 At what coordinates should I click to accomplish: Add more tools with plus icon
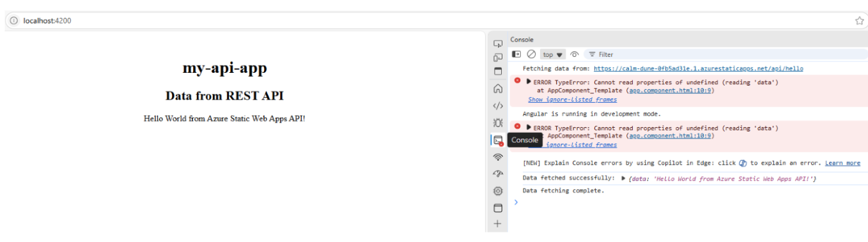coord(498,224)
